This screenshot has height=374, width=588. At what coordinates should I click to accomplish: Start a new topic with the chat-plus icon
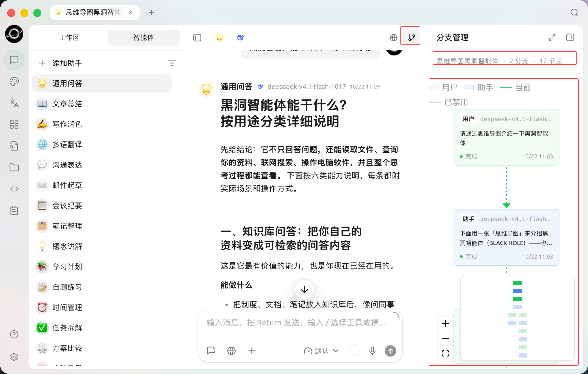click(x=211, y=351)
